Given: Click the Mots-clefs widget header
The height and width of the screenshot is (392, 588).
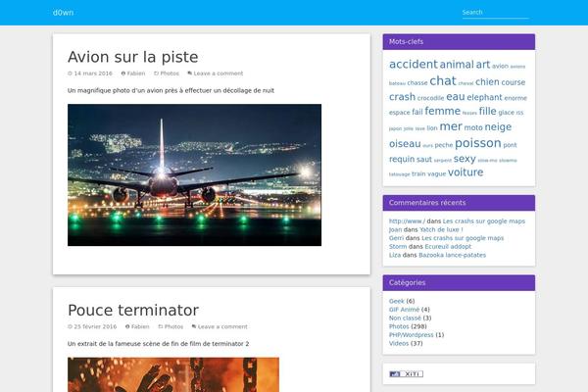Looking at the screenshot, I should [x=459, y=41].
